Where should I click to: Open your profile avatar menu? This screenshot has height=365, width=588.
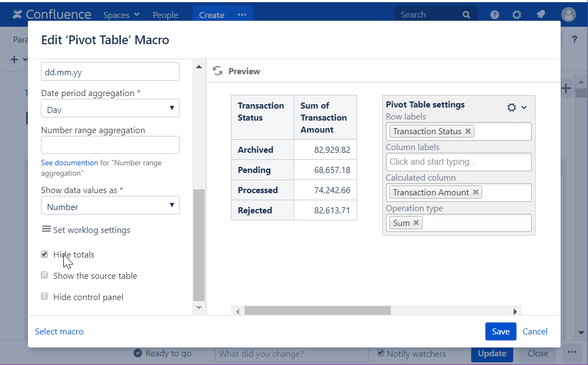tap(568, 15)
